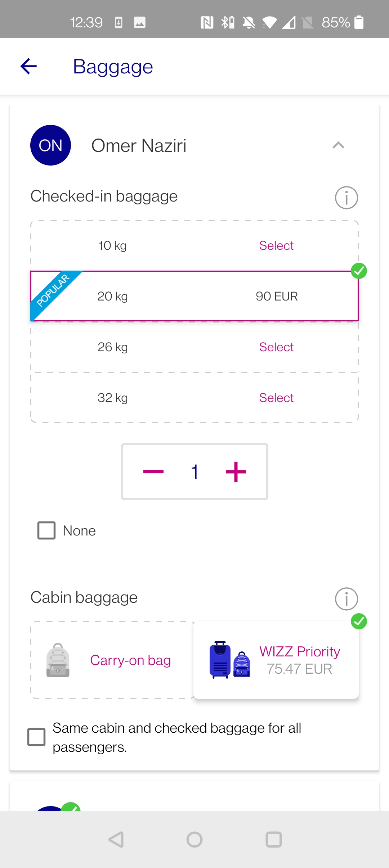Decrease baggage quantity with minus

click(153, 471)
